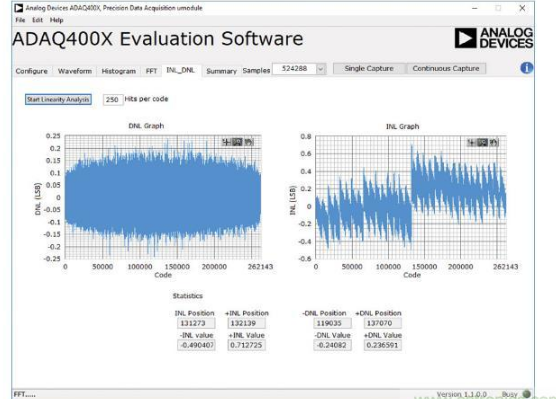556x399 pixels.
Task: Click the Continuous Capture button
Action: [446, 68]
